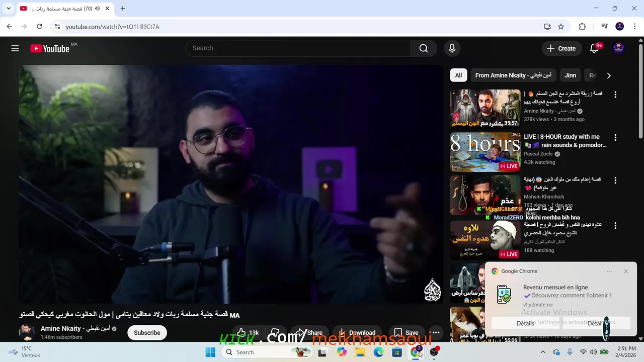
Task: Open more actions ellipsis under video
Action: 436,332
